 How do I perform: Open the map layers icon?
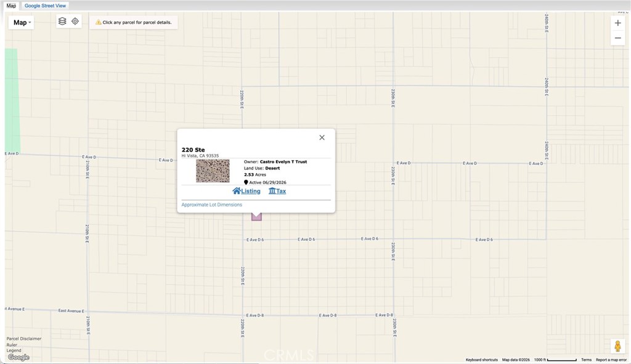pos(62,22)
